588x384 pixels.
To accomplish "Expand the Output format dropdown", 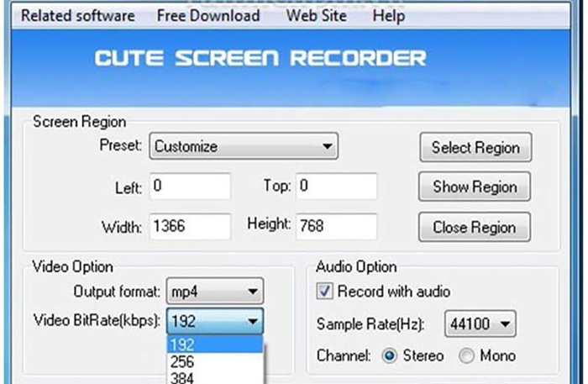I will 215,291.
